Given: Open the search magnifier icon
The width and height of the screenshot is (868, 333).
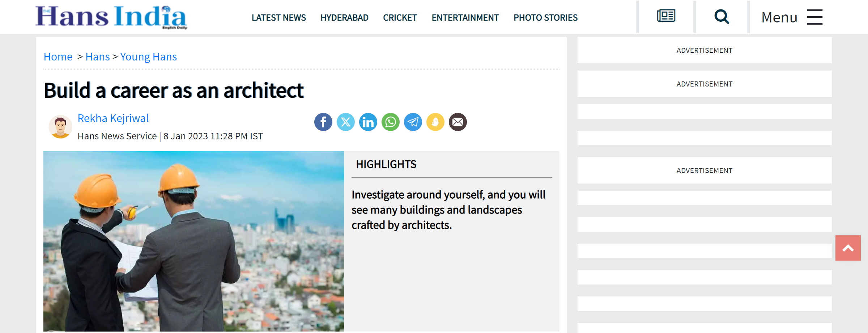Looking at the screenshot, I should (722, 17).
